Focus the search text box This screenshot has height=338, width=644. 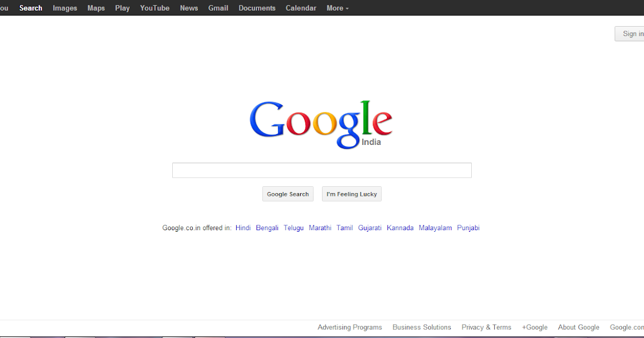coord(322,170)
